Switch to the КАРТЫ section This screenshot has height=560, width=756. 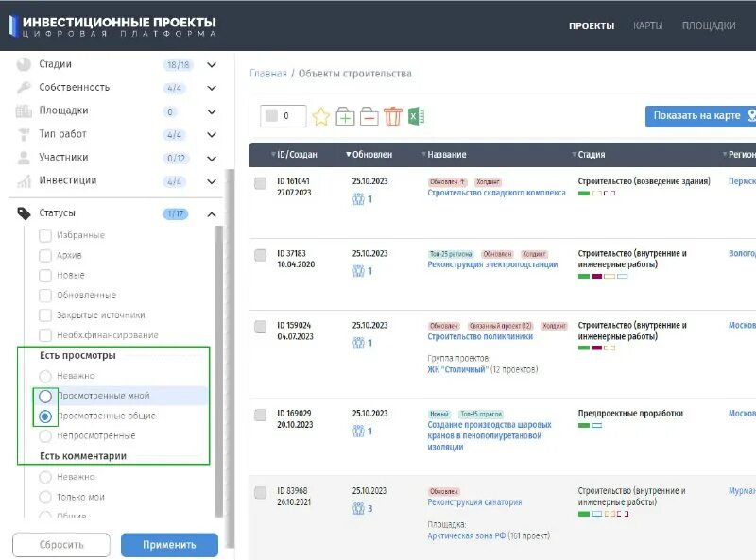coord(647,26)
